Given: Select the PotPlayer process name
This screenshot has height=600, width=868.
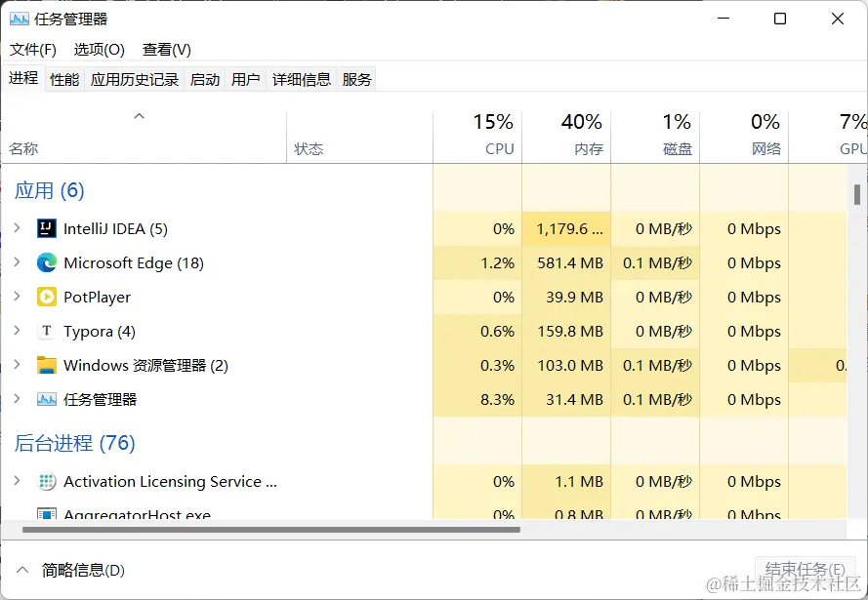Looking at the screenshot, I should (97, 297).
